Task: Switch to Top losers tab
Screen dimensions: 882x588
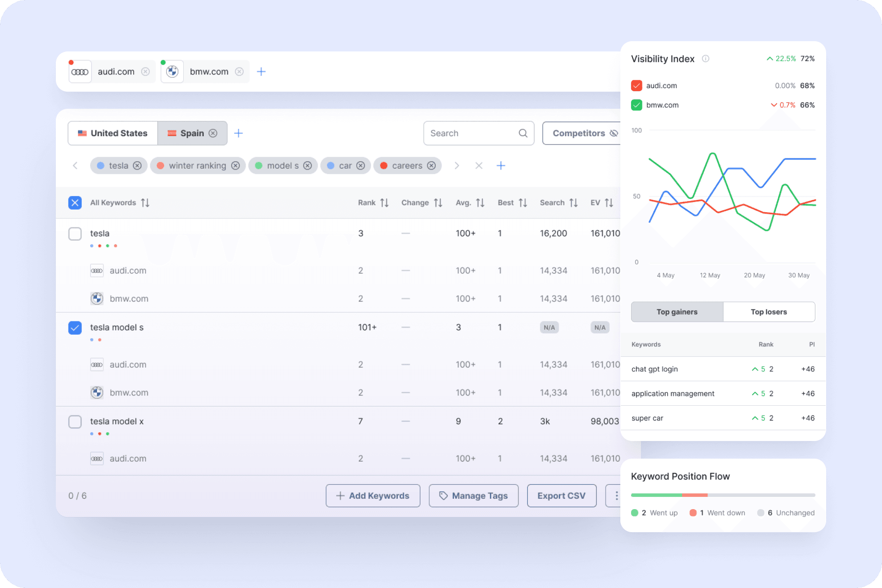Action: tap(769, 312)
